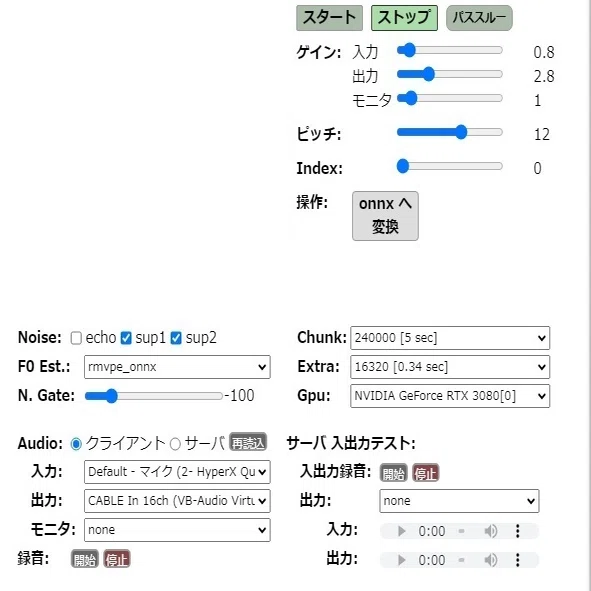Screen dimensions: 591x591
Task: Mute the input audio player volume icon
Action: (491, 531)
